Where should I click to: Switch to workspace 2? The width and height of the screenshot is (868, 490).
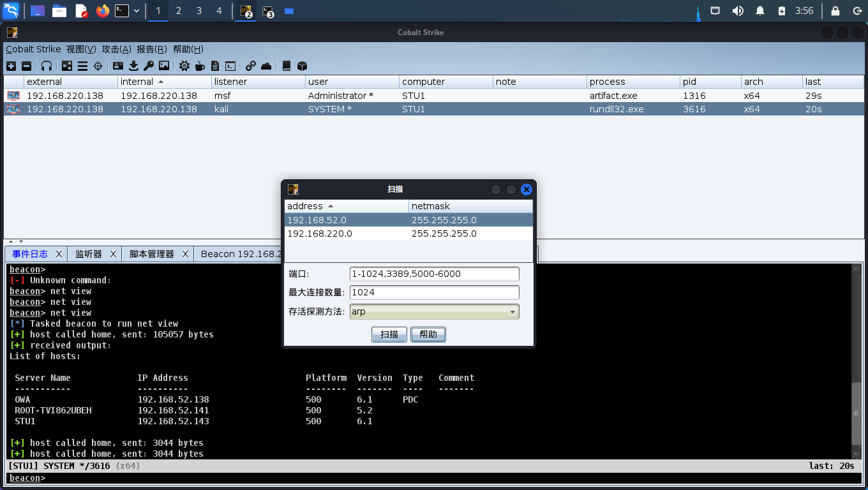point(179,11)
